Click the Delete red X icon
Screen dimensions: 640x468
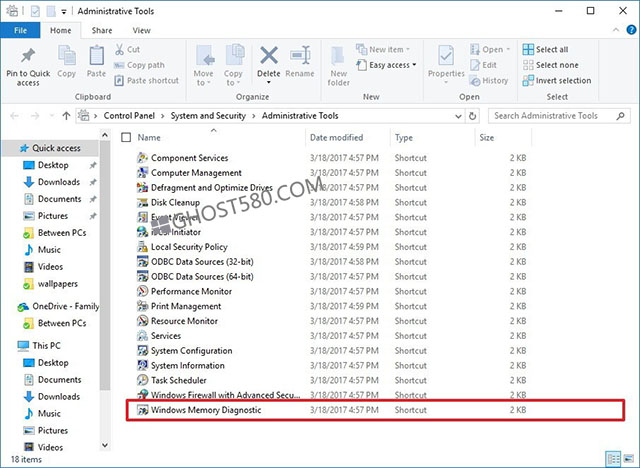269,55
